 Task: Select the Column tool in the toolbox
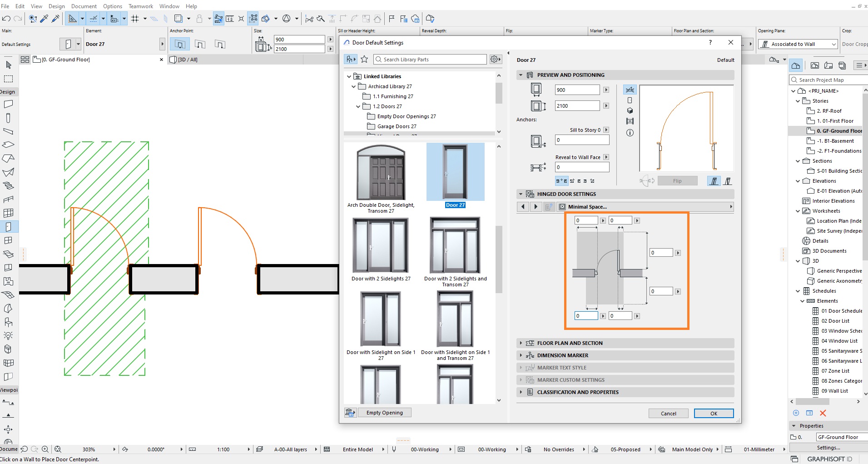click(x=8, y=118)
